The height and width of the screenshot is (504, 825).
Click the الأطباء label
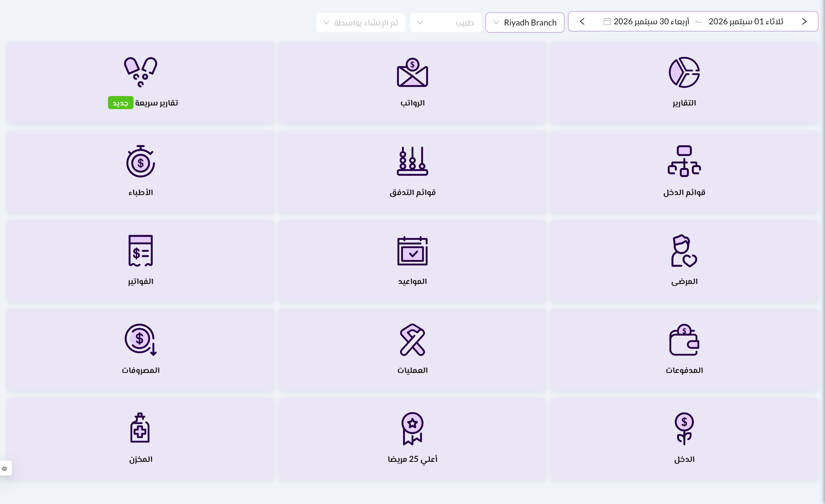141,192
